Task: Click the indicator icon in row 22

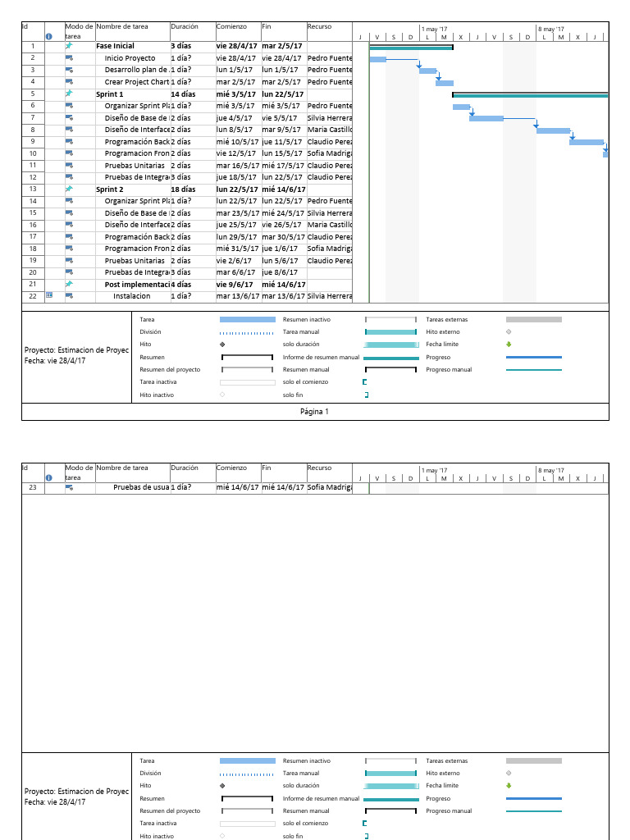Action: [x=49, y=295]
